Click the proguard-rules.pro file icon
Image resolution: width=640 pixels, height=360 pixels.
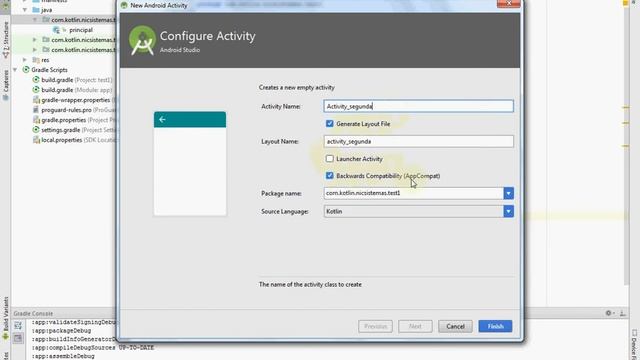(x=36, y=110)
